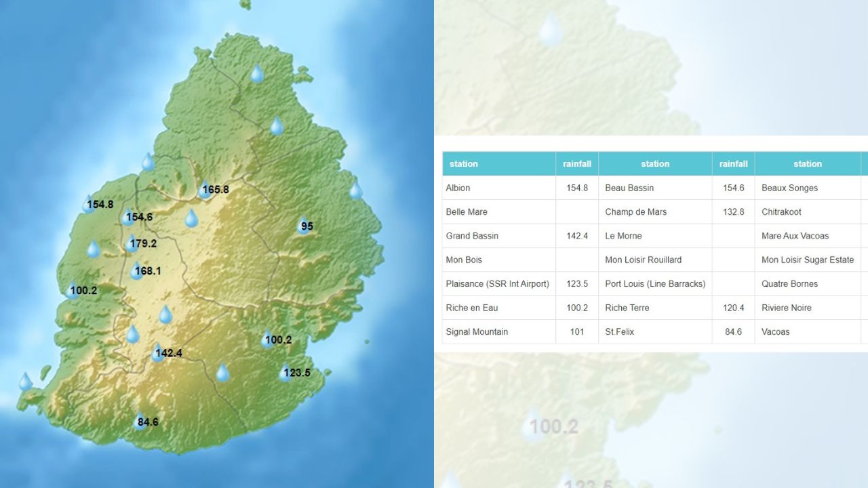Select the Beau Bassin station cell
The width and height of the screenshot is (868, 488).
pos(629,188)
